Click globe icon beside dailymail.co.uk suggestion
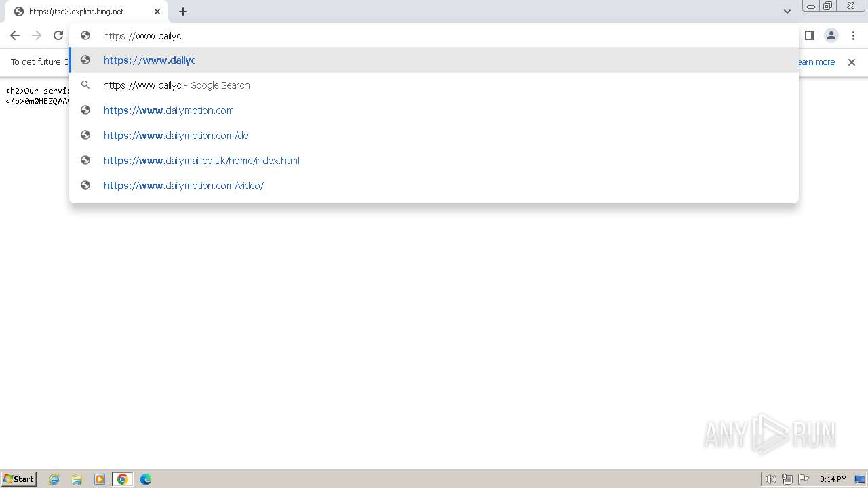This screenshot has width=868, height=488. (85, 161)
